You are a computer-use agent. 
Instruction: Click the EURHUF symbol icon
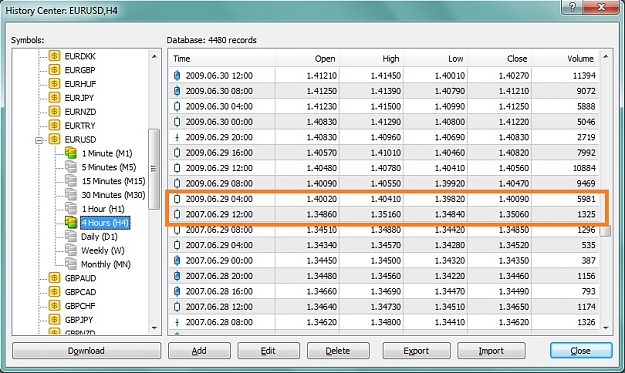(54, 84)
